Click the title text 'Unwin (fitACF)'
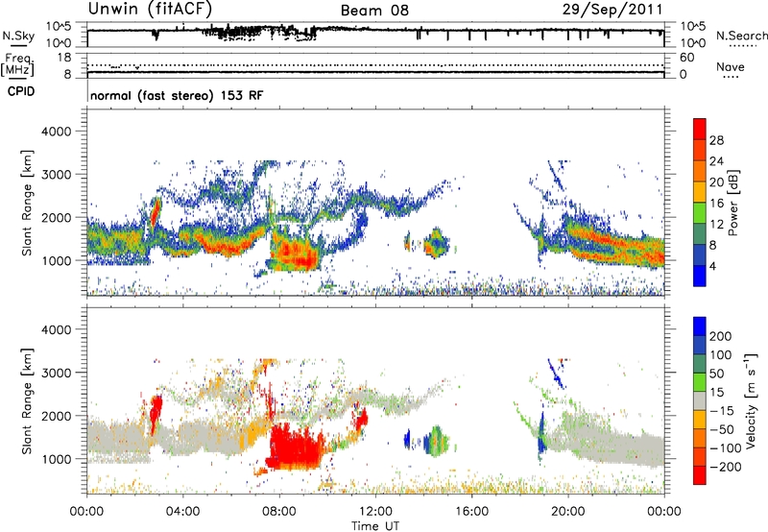 (150, 9)
